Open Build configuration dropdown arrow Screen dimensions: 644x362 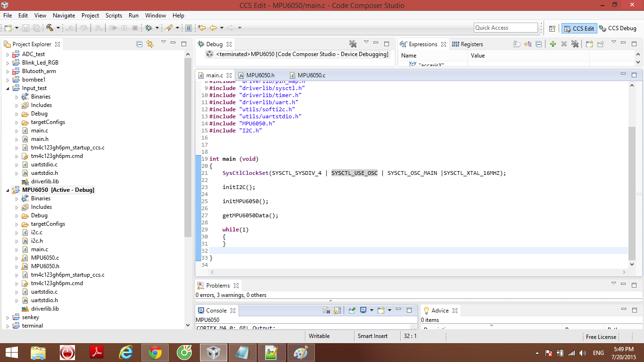click(58, 28)
